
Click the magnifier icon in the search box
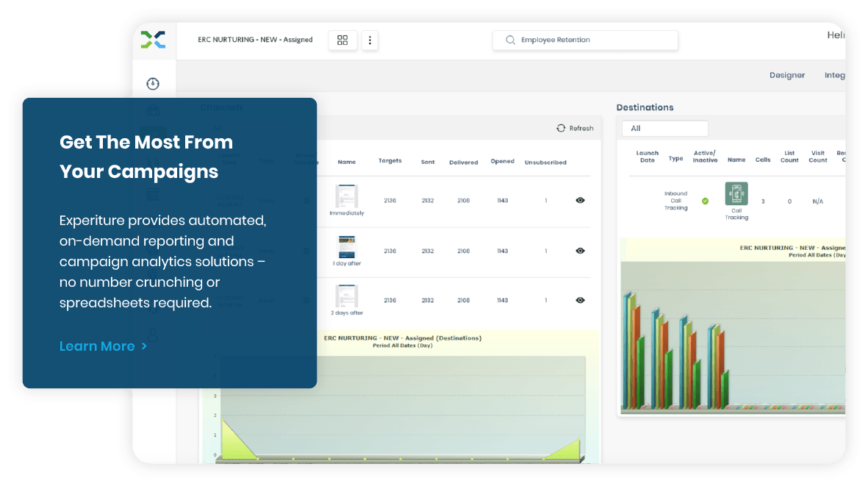[x=510, y=40]
